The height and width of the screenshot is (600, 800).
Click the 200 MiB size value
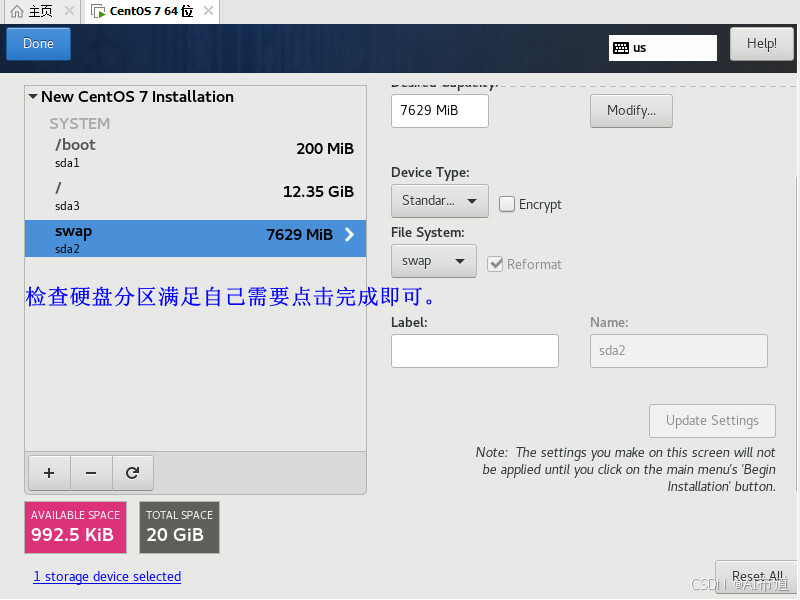325,149
